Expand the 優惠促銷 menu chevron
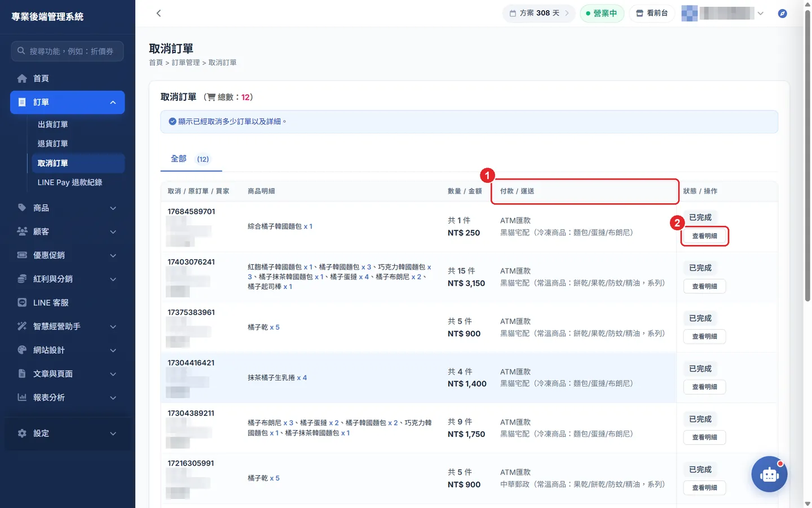812x508 pixels. click(113, 256)
